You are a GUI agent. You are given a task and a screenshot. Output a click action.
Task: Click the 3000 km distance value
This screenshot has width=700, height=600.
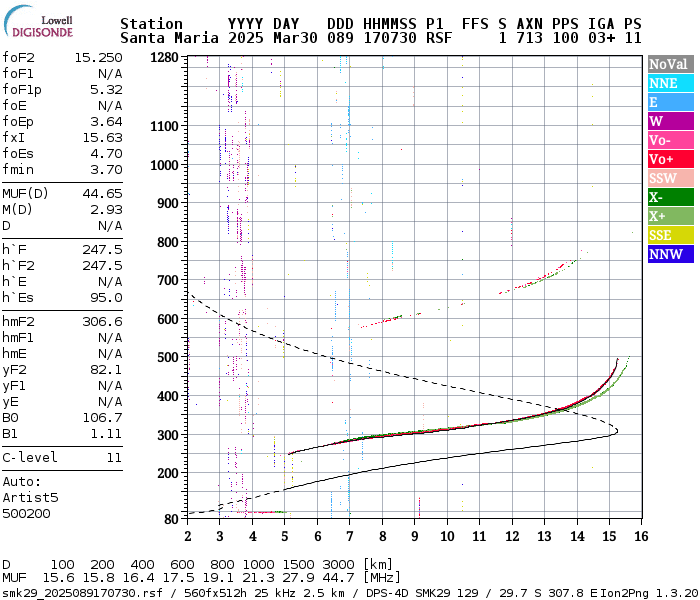338,565
